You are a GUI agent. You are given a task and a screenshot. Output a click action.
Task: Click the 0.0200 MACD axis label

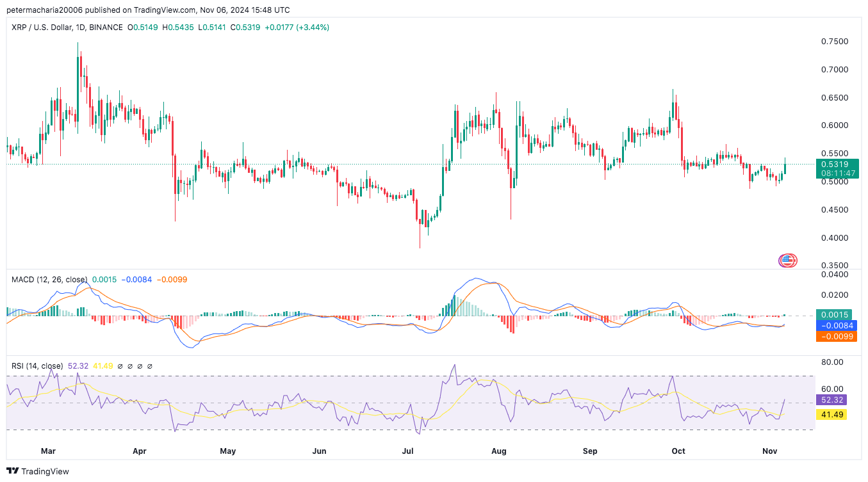835,295
